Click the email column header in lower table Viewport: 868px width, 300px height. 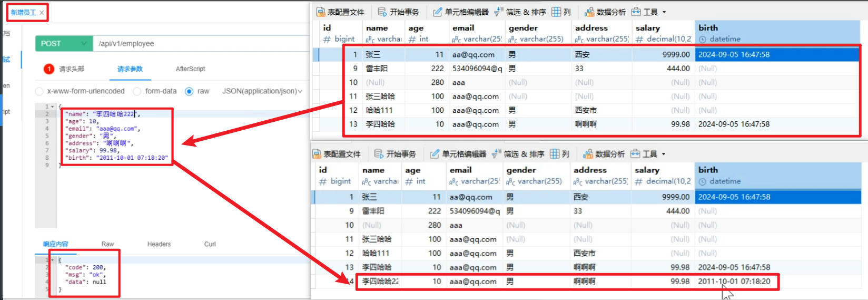point(475,175)
